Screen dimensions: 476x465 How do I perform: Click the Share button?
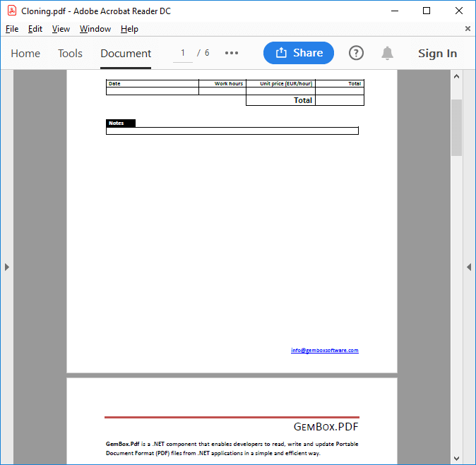pos(299,53)
